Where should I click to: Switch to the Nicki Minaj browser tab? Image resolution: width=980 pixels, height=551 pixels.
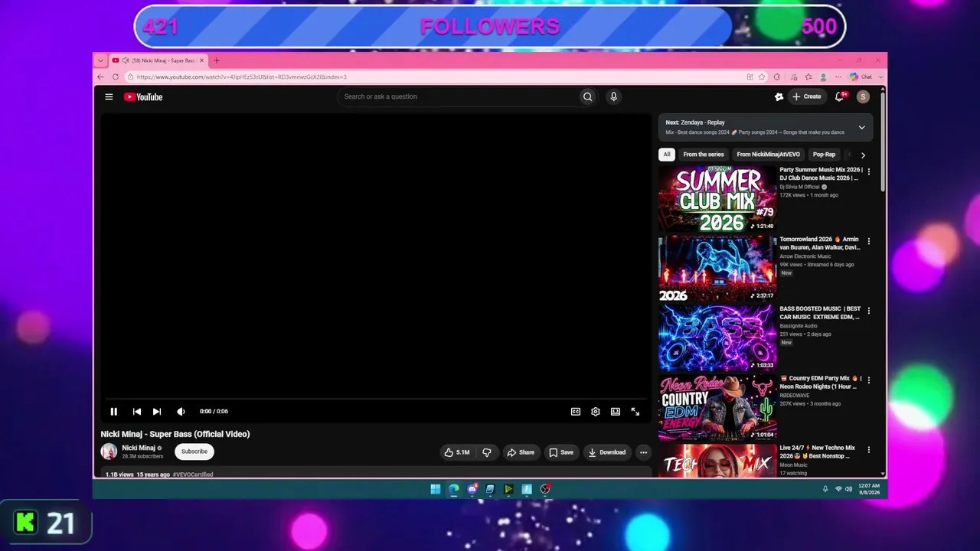[158, 60]
